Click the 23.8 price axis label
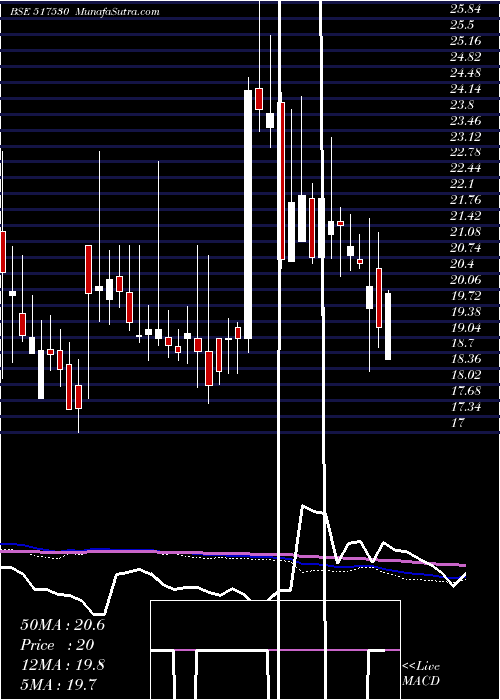 (462, 104)
